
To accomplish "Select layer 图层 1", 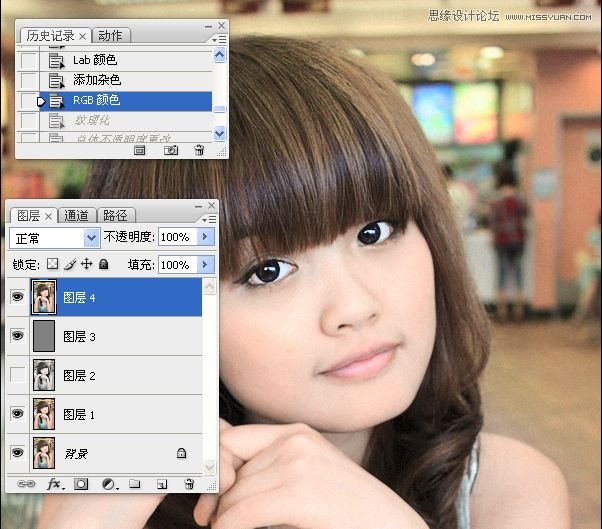I will (116, 414).
